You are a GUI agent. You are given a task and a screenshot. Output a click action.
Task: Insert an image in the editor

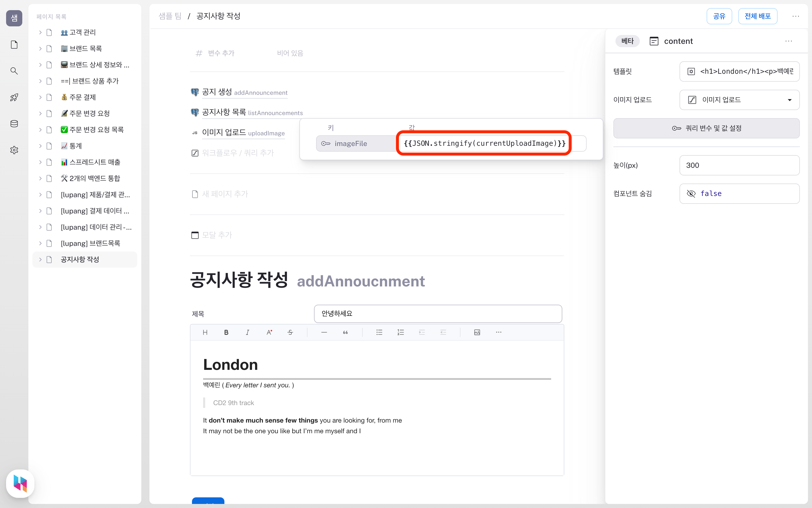pos(477,332)
